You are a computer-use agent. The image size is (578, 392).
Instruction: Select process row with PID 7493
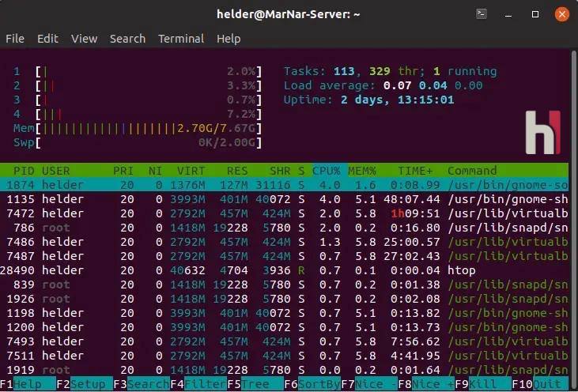pos(284,341)
